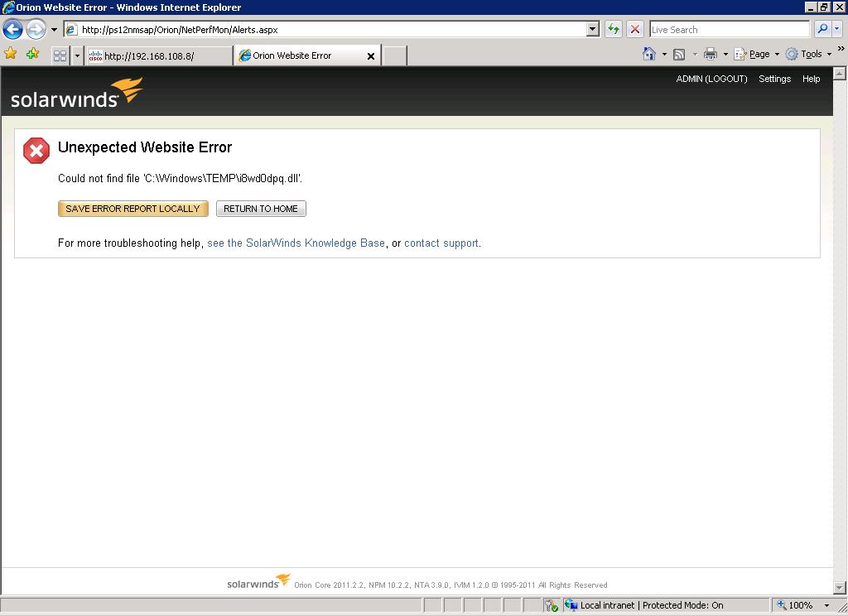Click the scrollbar down arrow
Image resolution: width=848 pixels, height=616 pixels.
click(x=840, y=587)
